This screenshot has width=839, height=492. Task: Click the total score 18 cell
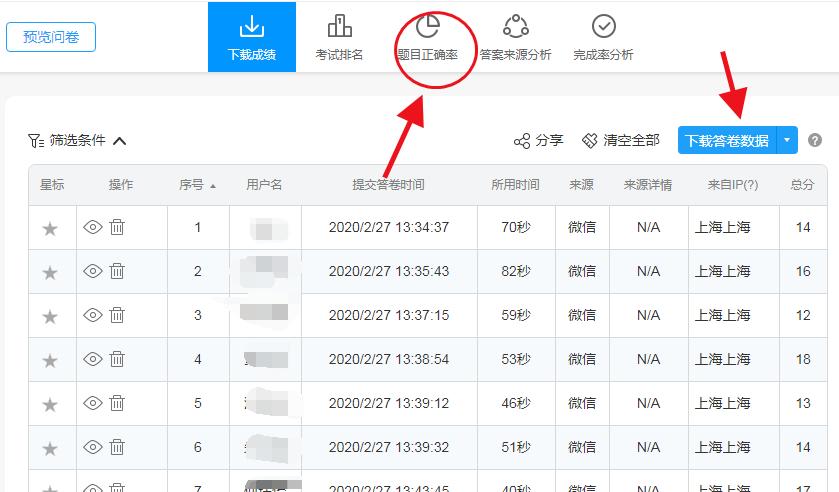(x=803, y=359)
